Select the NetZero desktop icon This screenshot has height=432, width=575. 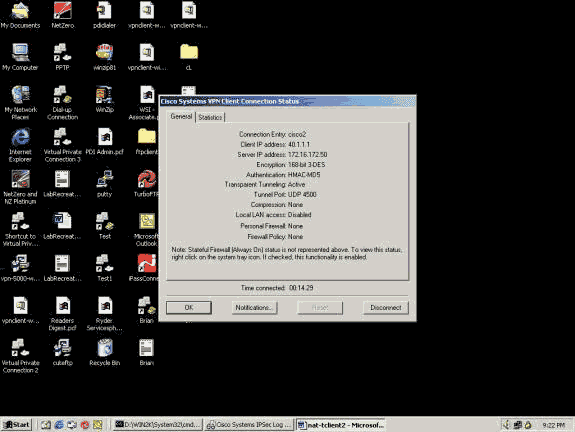click(x=63, y=15)
